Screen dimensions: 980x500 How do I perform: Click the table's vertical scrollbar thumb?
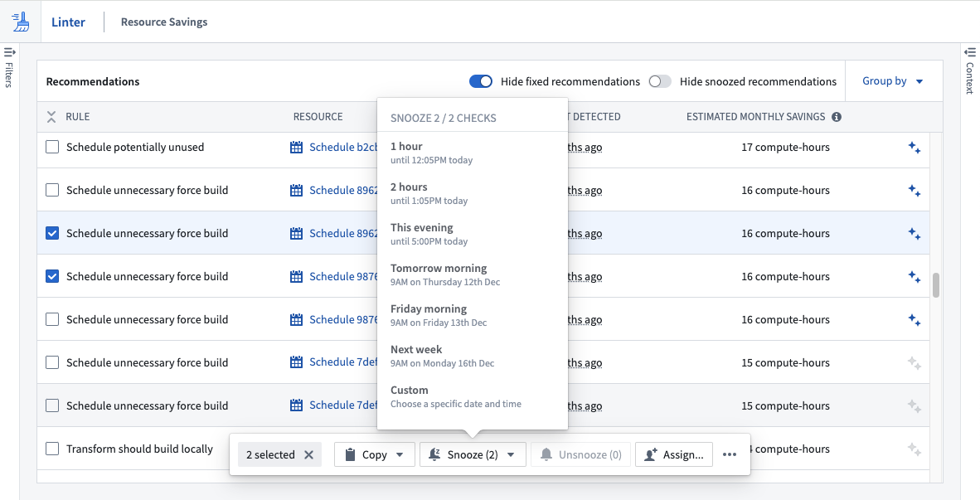[x=935, y=285]
